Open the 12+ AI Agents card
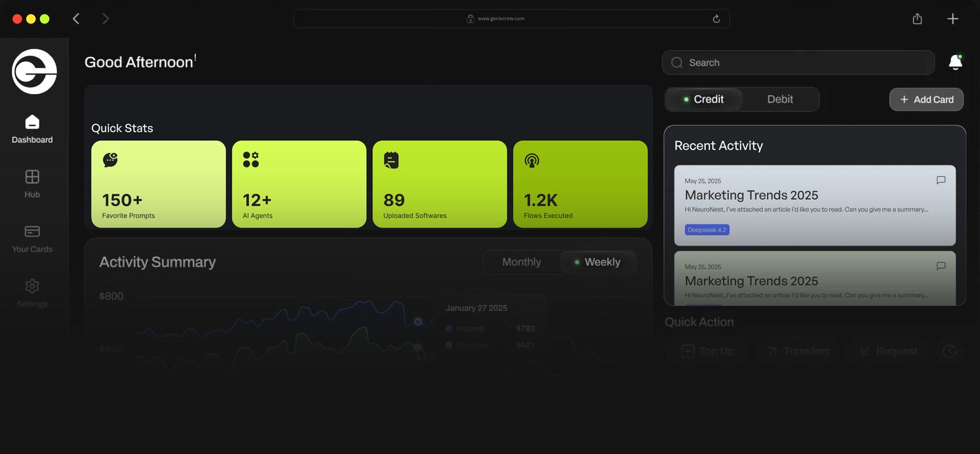Image resolution: width=980 pixels, height=454 pixels. pos(299,184)
